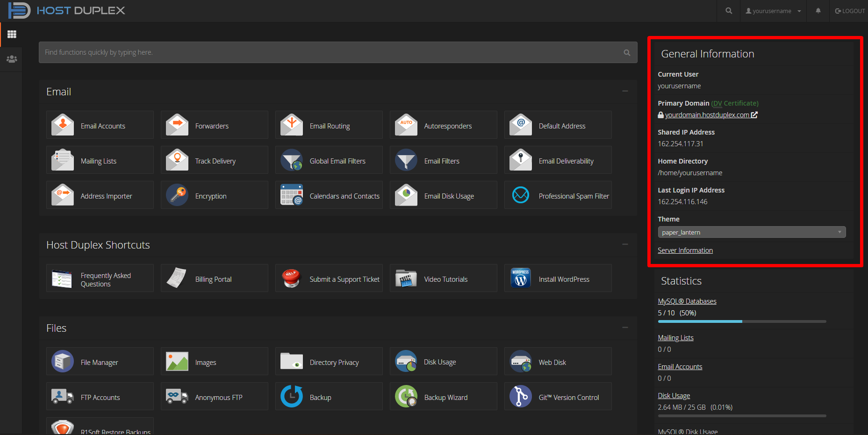Open MySQL Databases statistics link
This screenshot has height=435, width=868.
(x=687, y=301)
